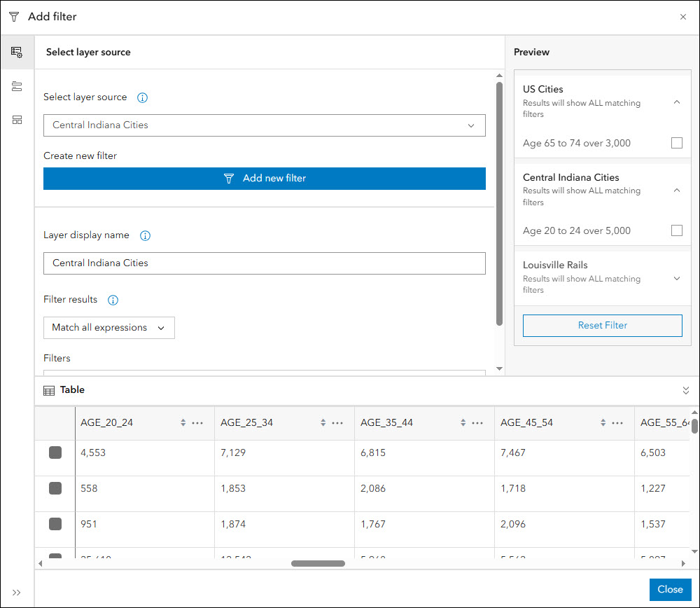Open the Central Indiana Cities layer source dropdown

(264, 125)
